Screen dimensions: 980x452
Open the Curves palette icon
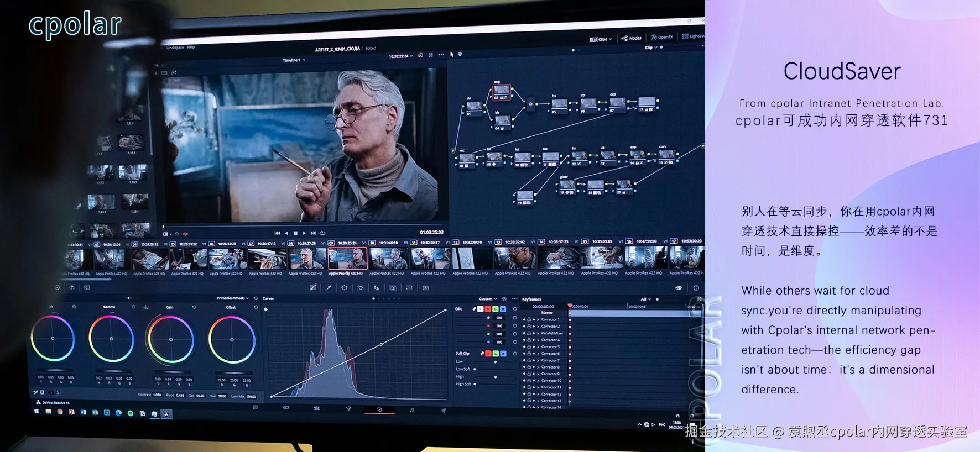(312, 288)
